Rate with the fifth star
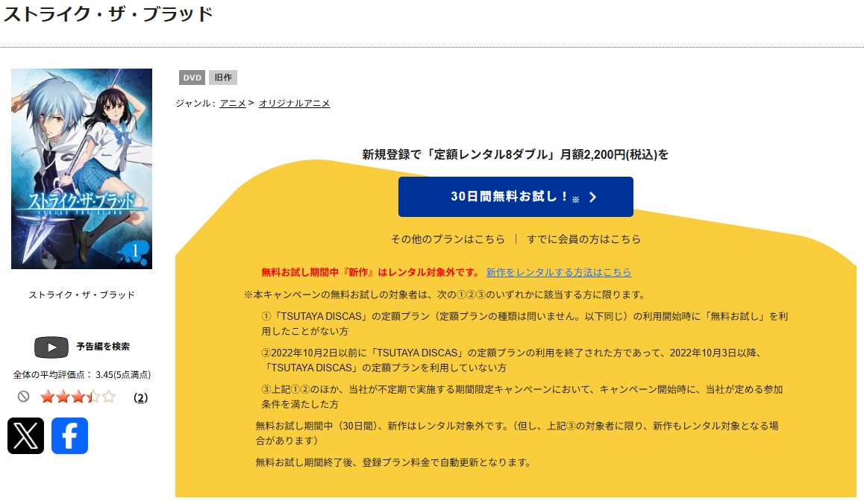The width and height of the screenshot is (864, 504). tap(109, 397)
